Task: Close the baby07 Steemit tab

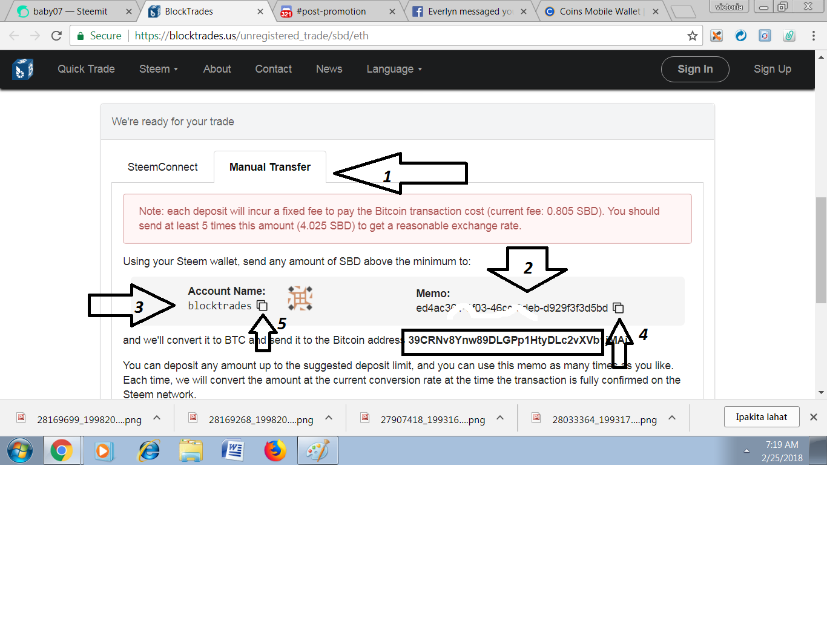Action: point(129,11)
